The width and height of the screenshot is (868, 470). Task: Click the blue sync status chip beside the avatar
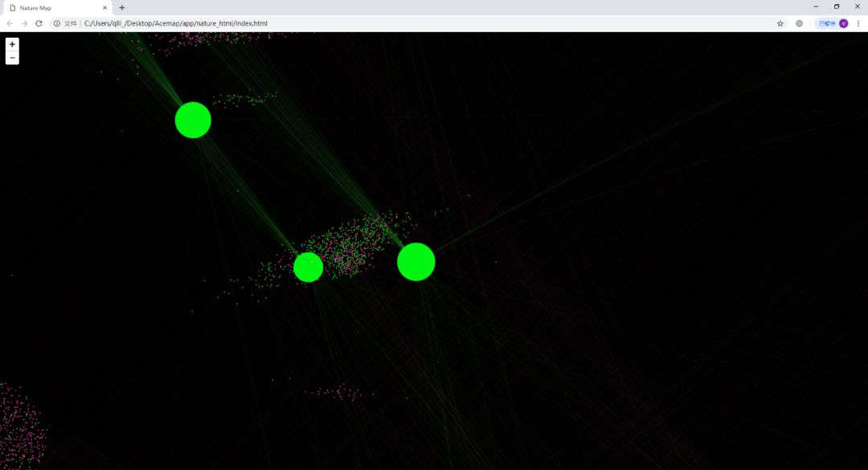pos(826,23)
